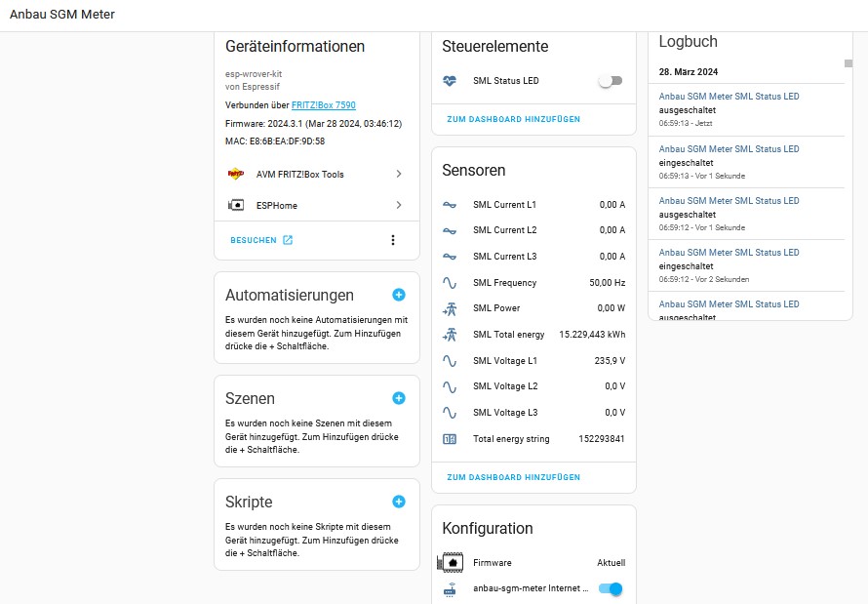Click the Total energy string counter icon
Screen dimensions: 868x604
coord(450,439)
